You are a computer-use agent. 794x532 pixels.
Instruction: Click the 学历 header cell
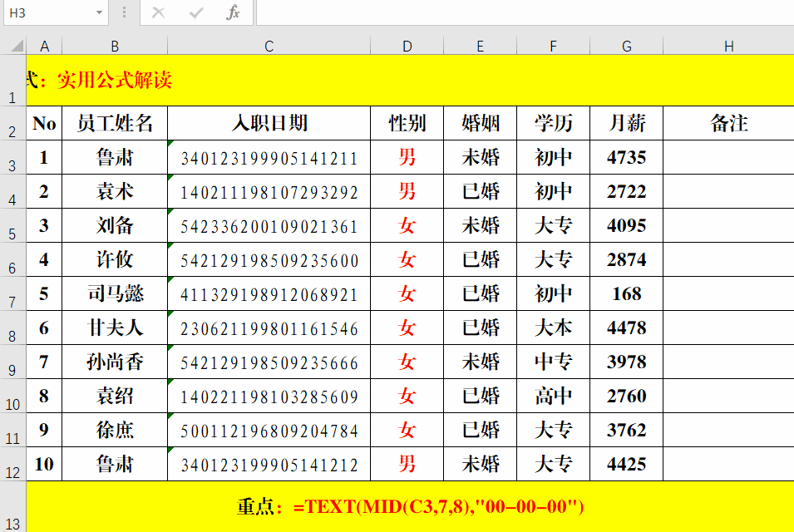click(x=553, y=123)
